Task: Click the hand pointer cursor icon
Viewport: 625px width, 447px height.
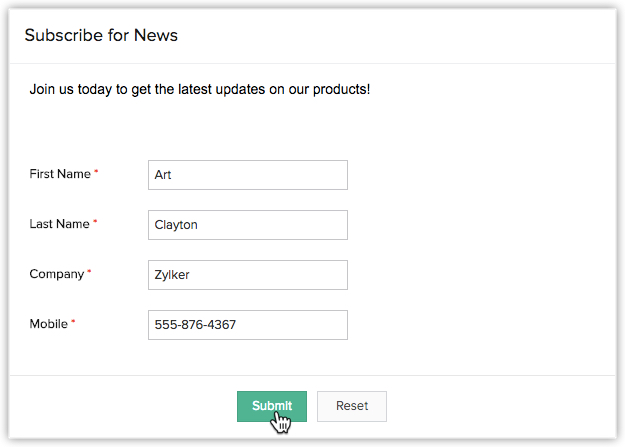Action: coord(281,422)
